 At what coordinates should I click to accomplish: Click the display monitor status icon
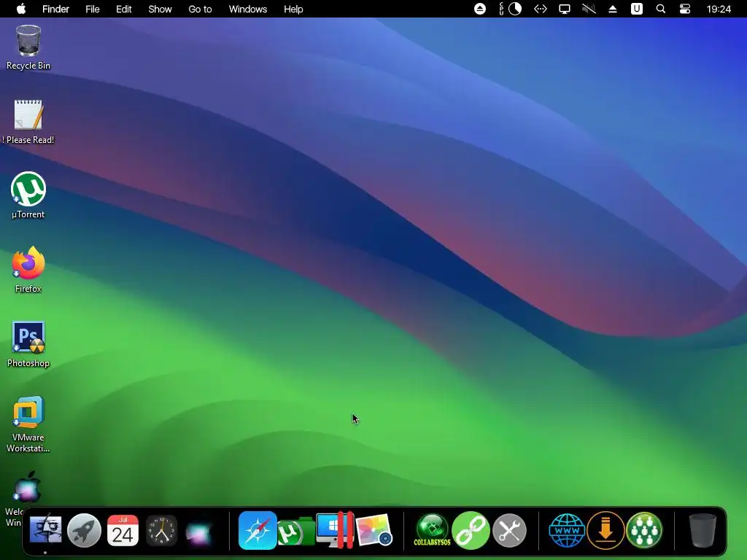(x=565, y=9)
